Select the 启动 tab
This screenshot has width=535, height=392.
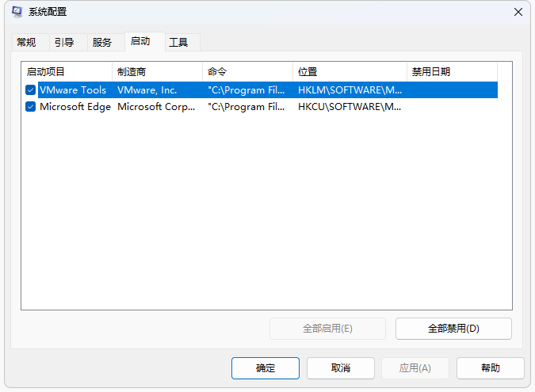coord(140,41)
